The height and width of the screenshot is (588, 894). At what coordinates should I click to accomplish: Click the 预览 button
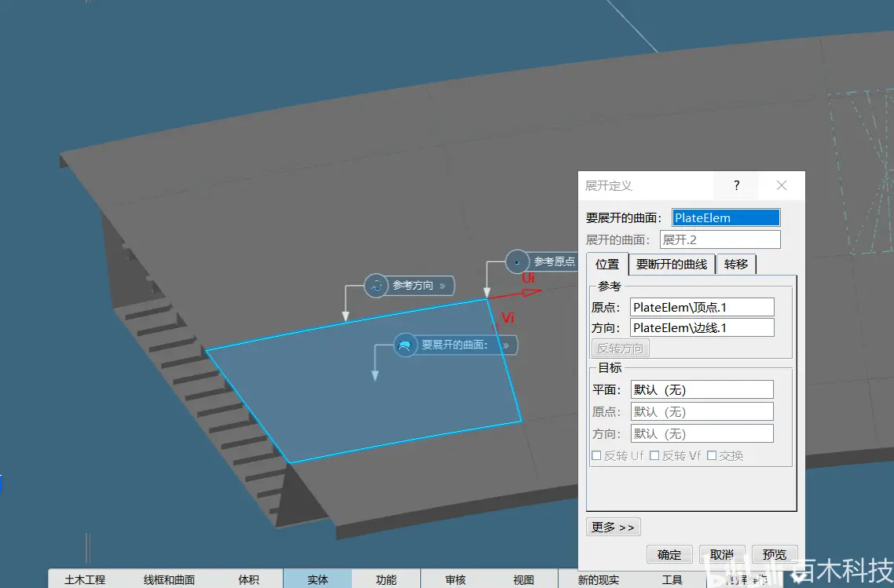click(775, 554)
